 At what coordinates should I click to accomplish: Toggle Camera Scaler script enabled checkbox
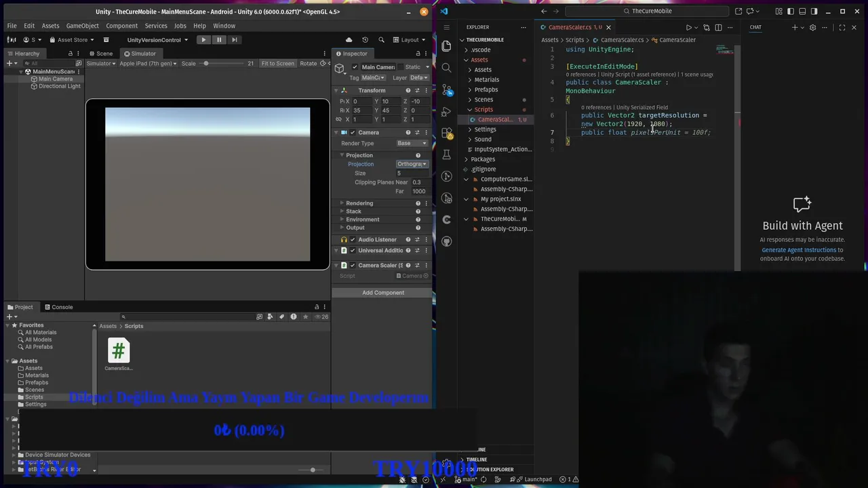tap(353, 265)
